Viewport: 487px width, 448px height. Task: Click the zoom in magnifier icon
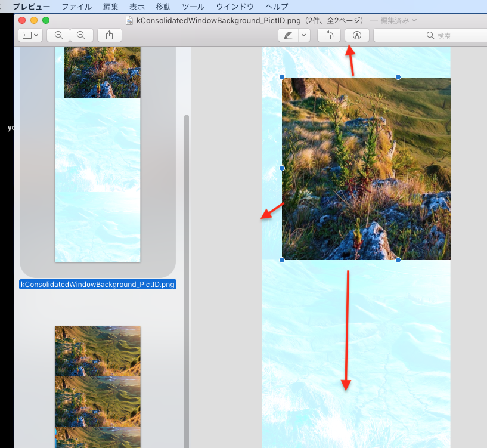(x=82, y=35)
